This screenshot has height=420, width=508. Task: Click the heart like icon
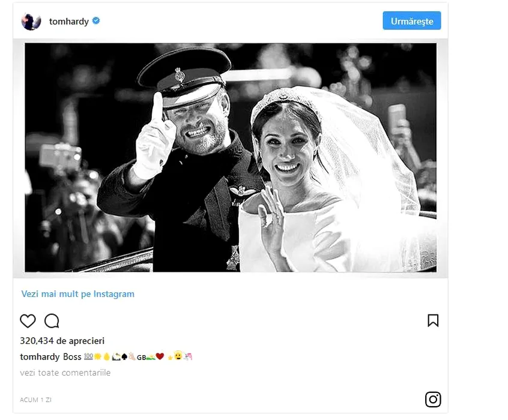[28, 321]
